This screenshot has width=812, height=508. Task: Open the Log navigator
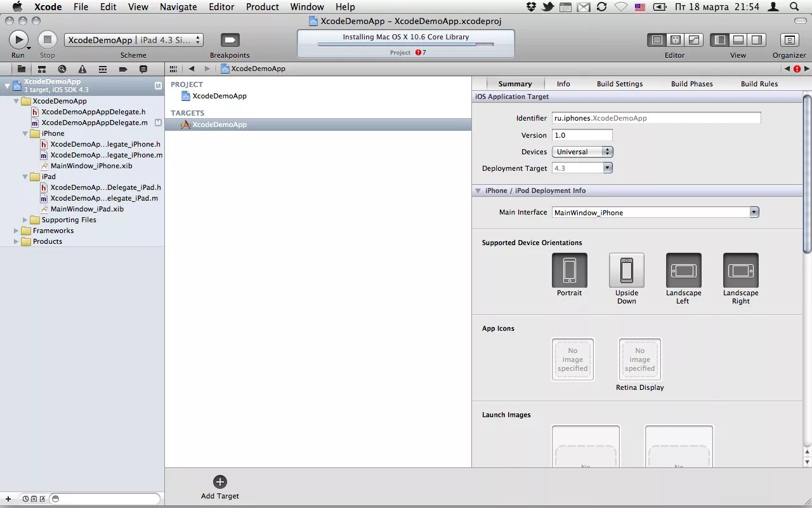143,69
